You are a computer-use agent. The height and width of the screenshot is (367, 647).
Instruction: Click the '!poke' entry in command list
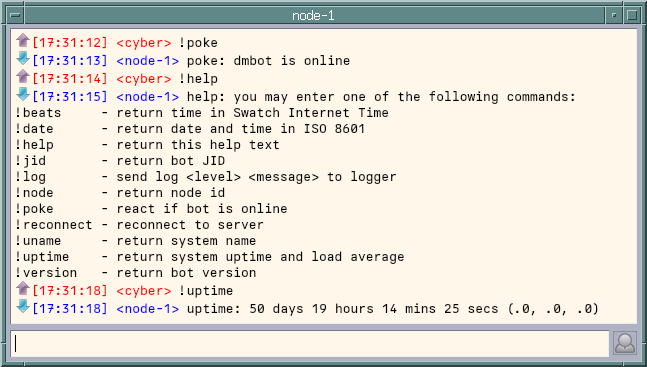[151, 209]
